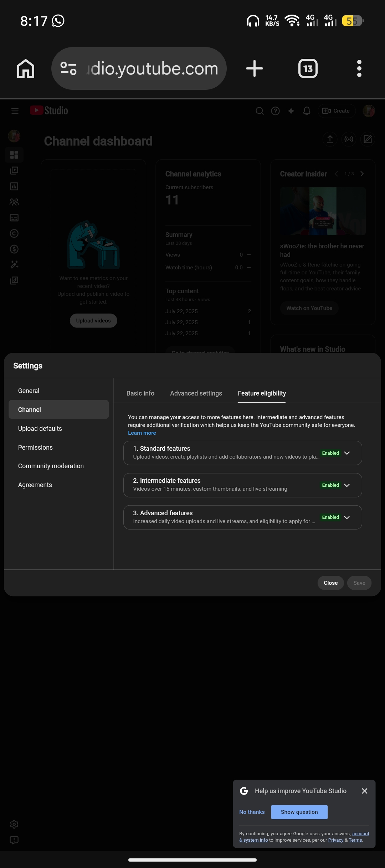
Task: Click the YouTube Studio logo
Action: tap(49, 110)
